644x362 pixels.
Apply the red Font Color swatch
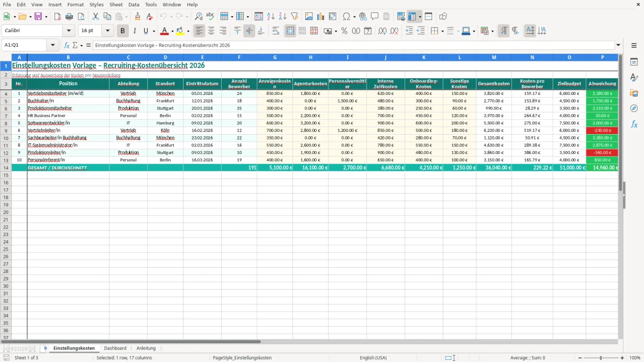[165, 31]
